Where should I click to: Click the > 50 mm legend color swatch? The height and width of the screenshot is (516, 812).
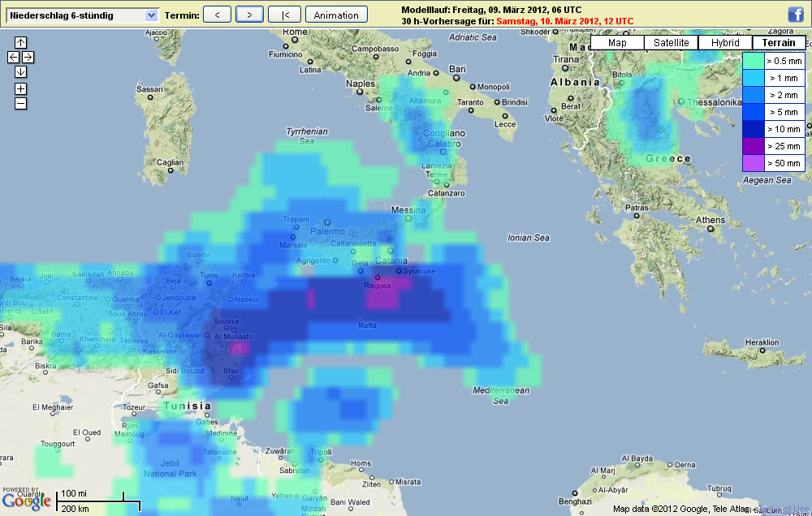754,163
